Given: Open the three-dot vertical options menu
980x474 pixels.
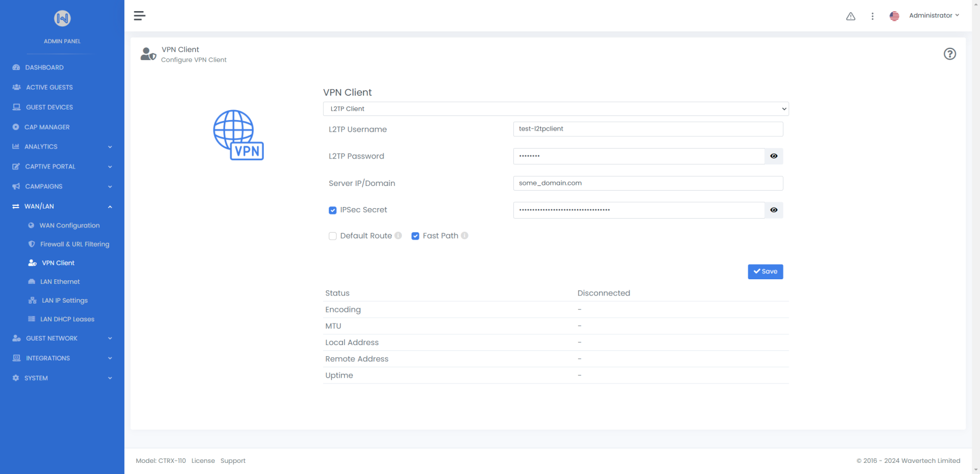Looking at the screenshot, I should pyautogui.click(x=872, y=16).
